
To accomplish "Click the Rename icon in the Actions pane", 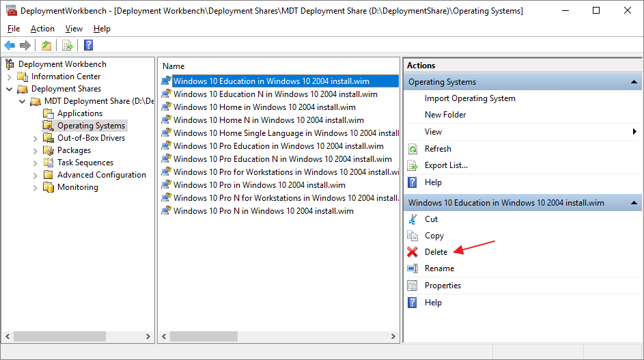I will pos(412,268).
